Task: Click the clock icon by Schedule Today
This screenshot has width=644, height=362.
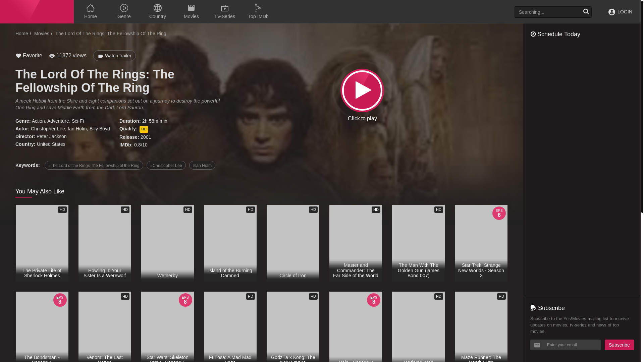Action: click(533, 34)
